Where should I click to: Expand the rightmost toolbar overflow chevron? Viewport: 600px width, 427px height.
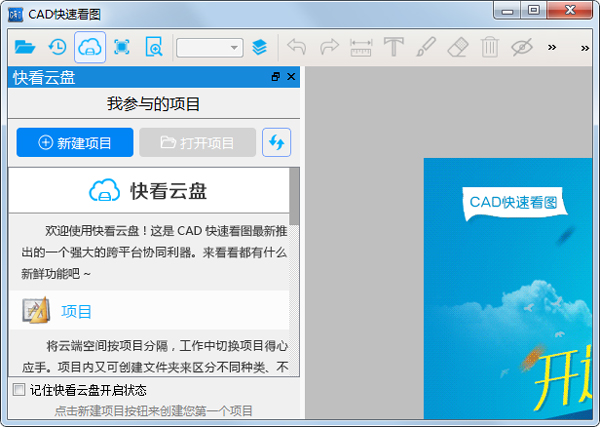585,48
